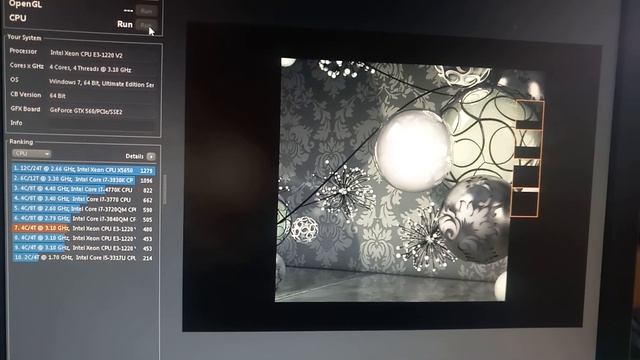
Task: Toggle the ranking Details button
Action: (x=151, y=156)
